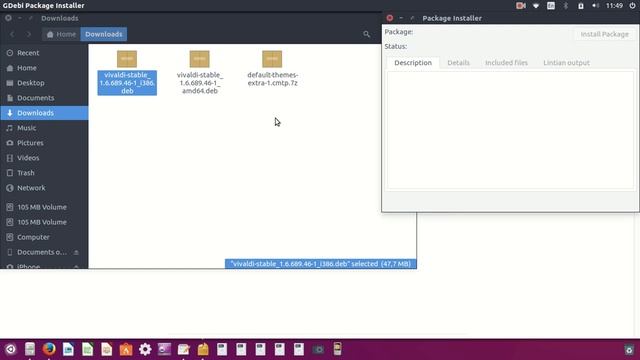Go to the Home breadcrumb
640x360 pixels.
(x=61, y=34)
